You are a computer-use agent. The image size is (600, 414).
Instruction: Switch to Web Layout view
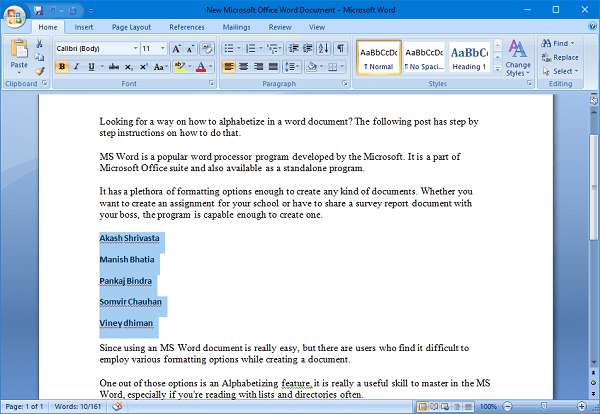(x=445, y=406)
